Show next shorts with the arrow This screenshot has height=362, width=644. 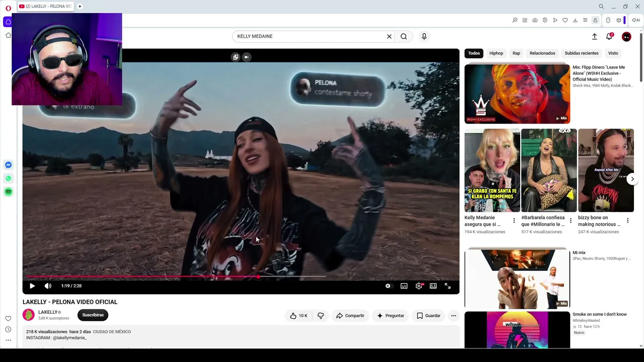632,179
